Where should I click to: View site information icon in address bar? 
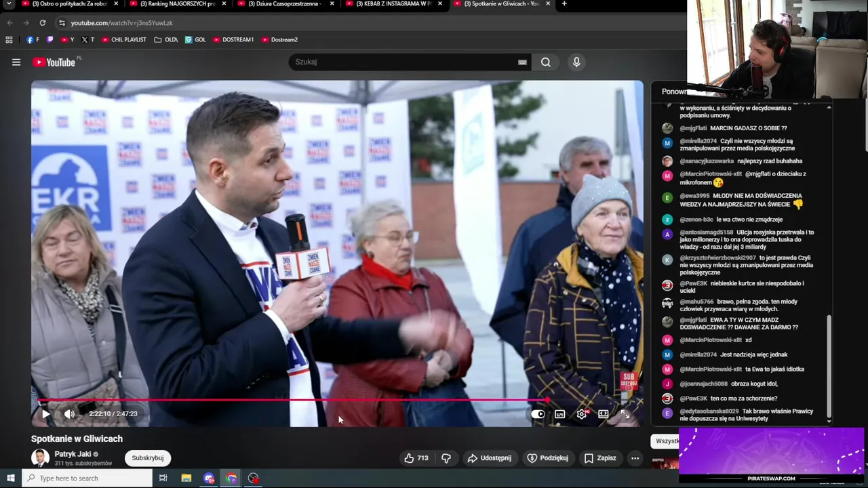(62, 23)
